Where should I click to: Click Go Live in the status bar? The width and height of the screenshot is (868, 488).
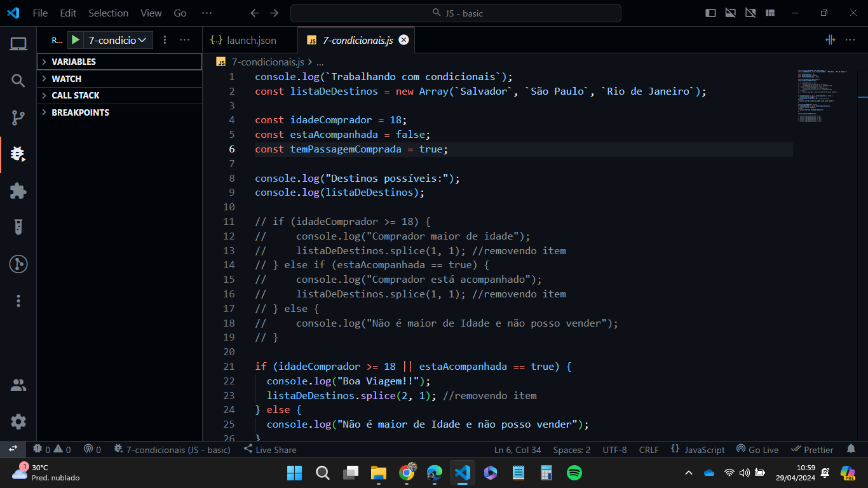[x=757, y=449]
